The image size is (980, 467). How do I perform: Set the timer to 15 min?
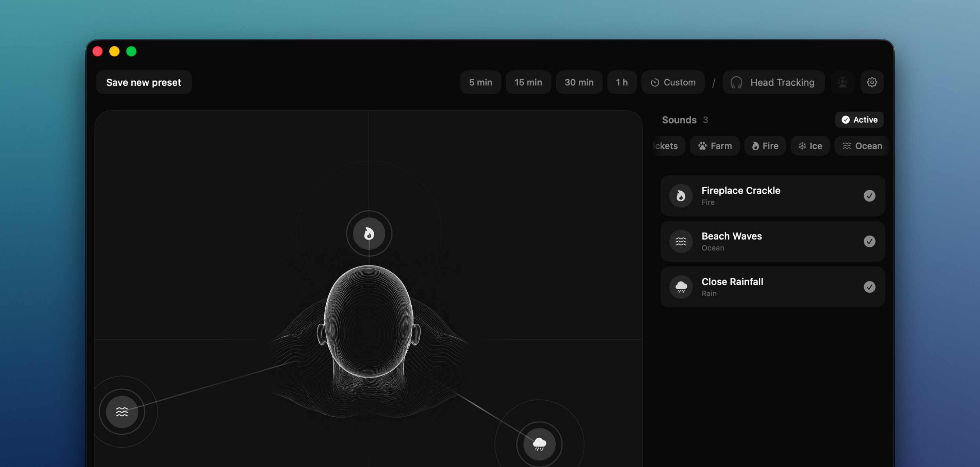coord(528,82)
